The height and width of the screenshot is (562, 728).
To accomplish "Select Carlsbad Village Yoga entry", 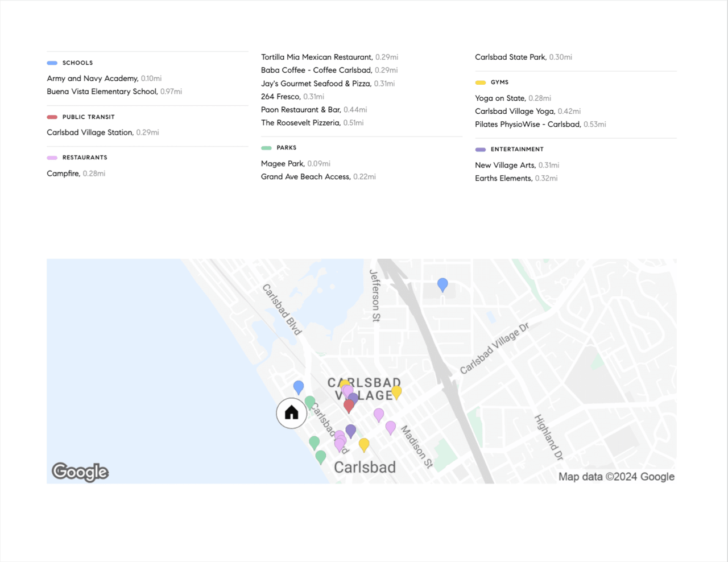I will click(528, 111).
